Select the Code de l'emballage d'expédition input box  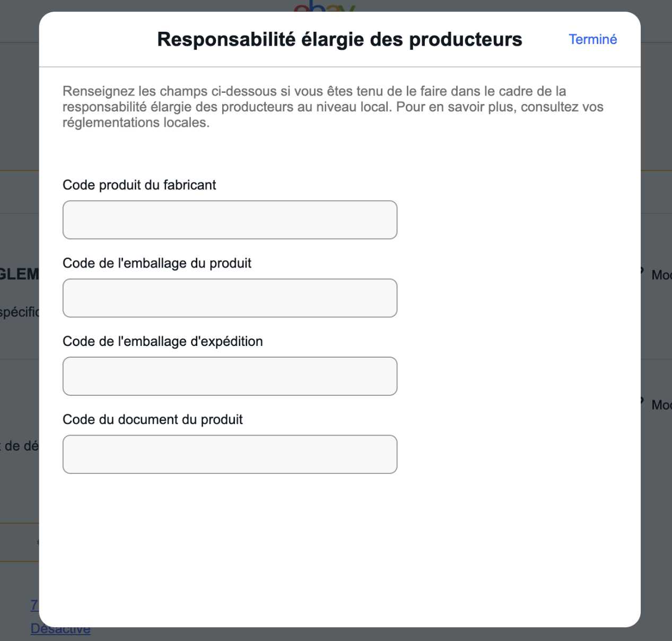230,376
